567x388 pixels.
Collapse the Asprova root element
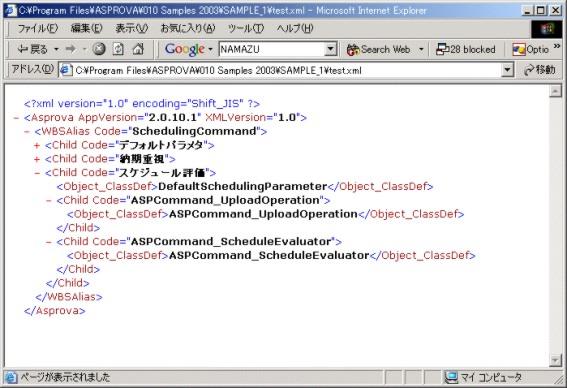[x=16, y=118]
